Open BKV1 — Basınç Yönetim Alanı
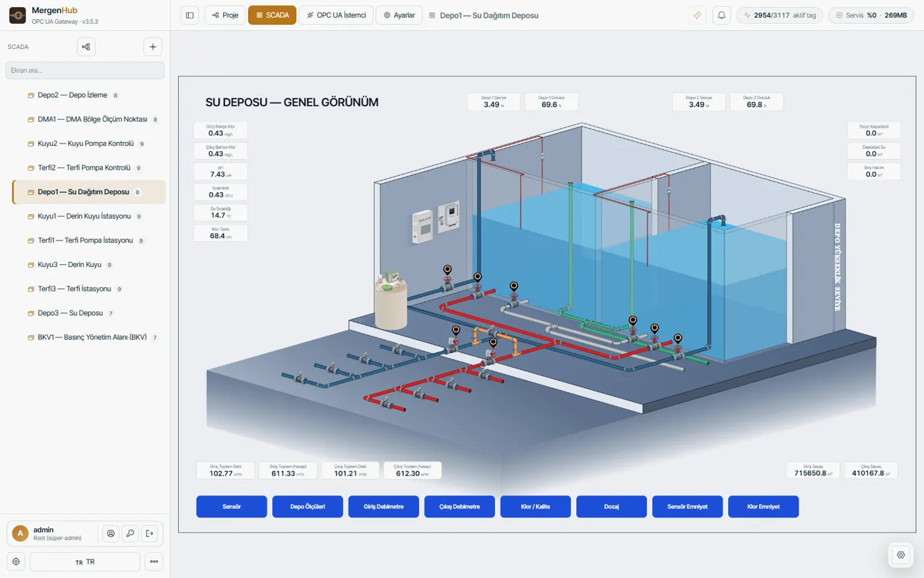Screen dimensions: 924x578 tap(89, 338)
